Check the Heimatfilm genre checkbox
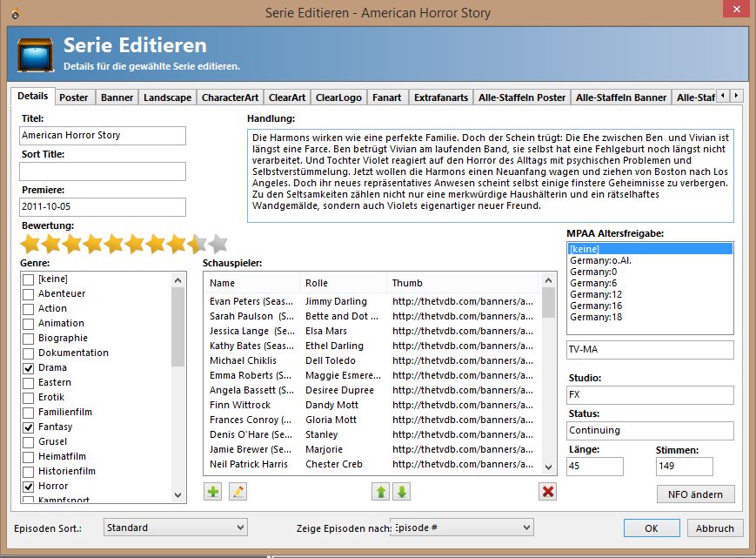This screenshot has height=558, width=756. 29,457
